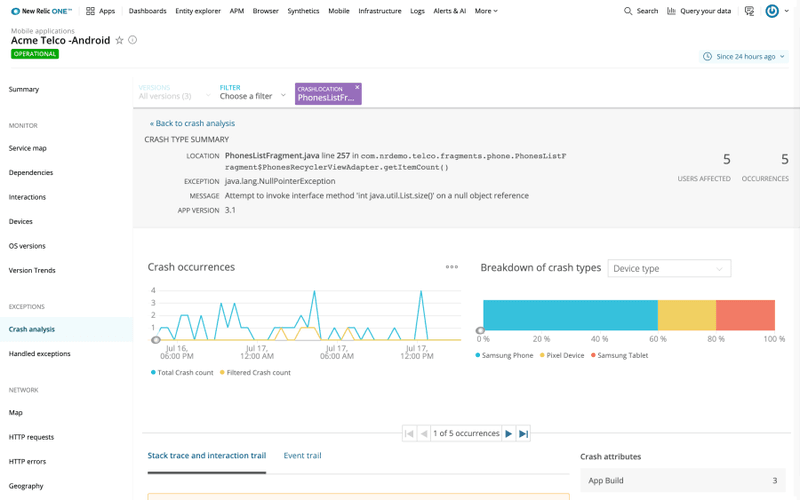Open Handled exceptions in sidebar
Viewport: 800px width, 500px height.
point(40,354)
